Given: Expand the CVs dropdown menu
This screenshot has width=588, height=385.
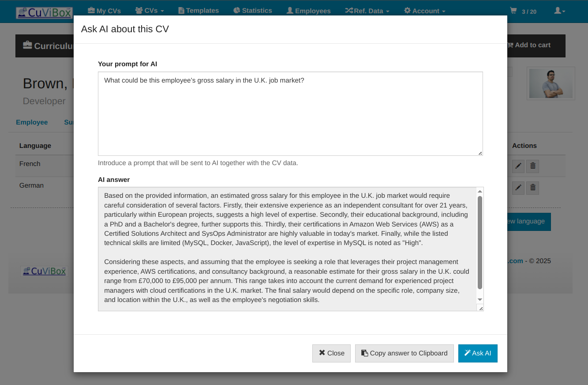Looking at the screenshot, I should click(x=150, y=11).
